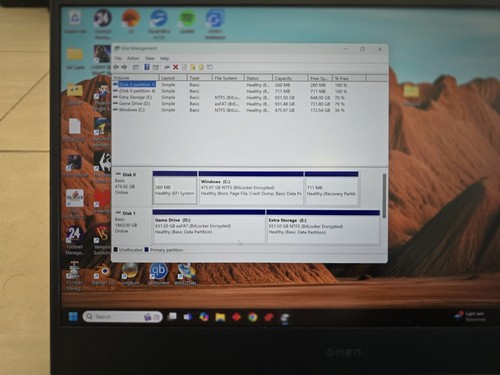Sort by the Capacity column header

point(290,78)
